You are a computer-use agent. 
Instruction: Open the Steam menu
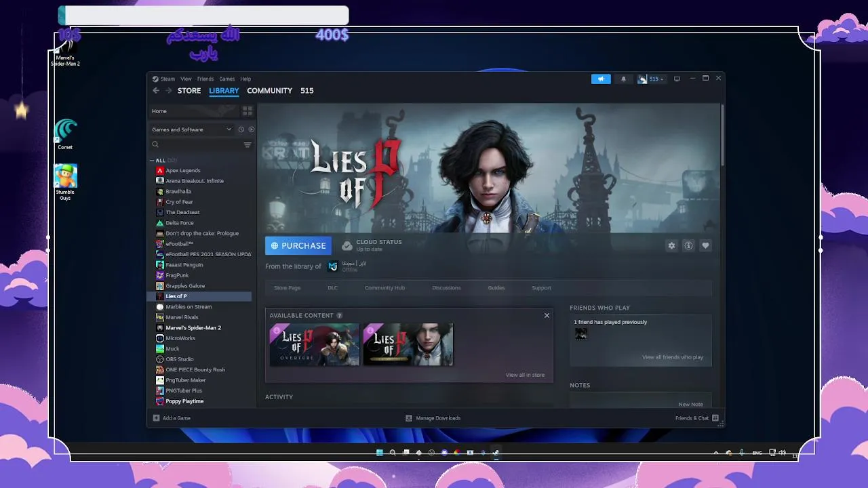[167, 79]
